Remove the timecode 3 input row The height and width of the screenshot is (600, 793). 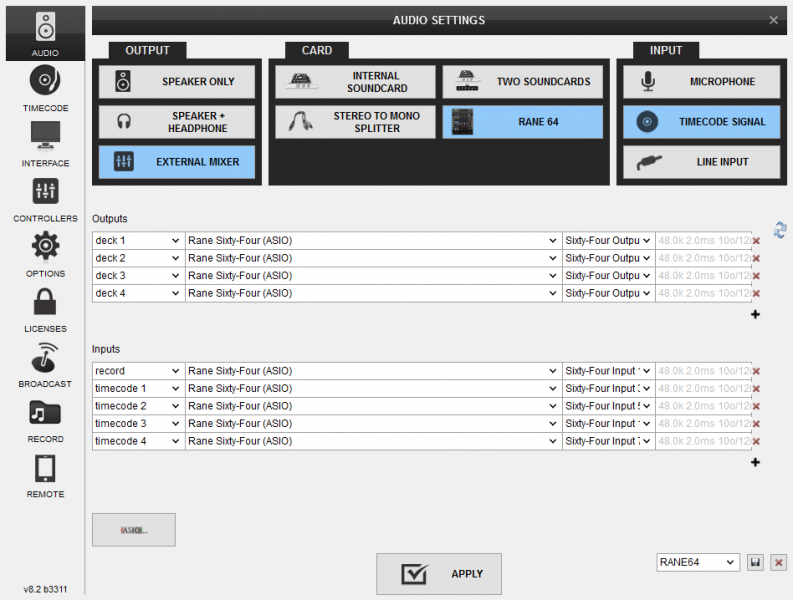pyautogui.click(x=756, y=424)
